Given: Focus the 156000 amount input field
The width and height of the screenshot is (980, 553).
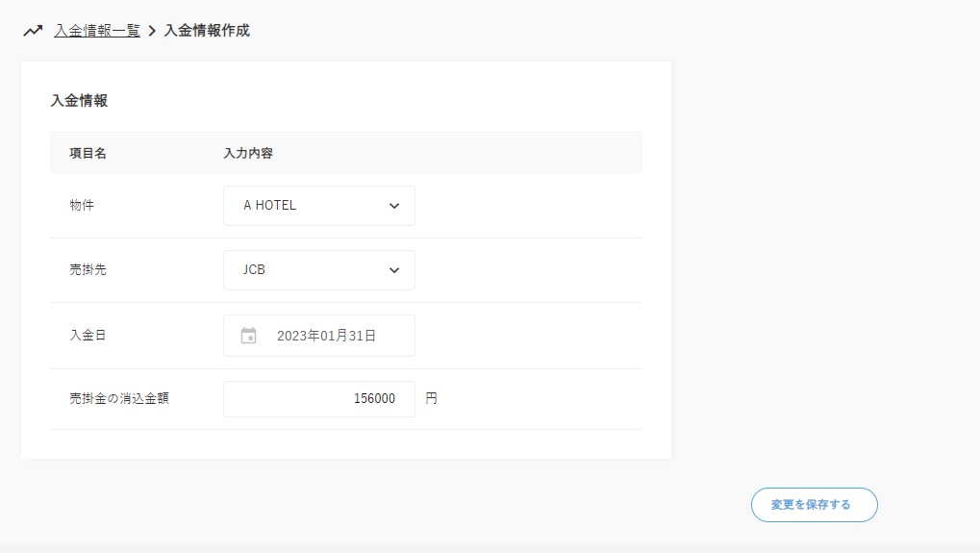Looking at the screenshot, I should tap(318, 399).
